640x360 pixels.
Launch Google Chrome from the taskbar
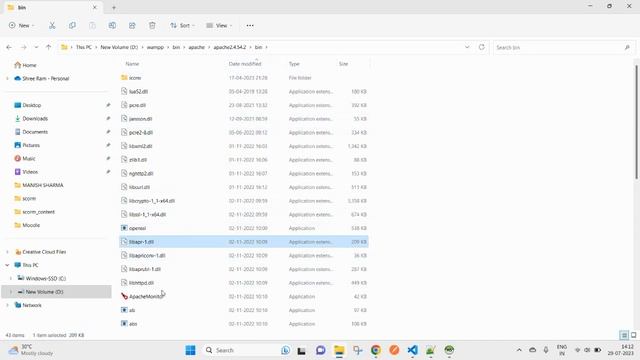(x=376, y=350)
